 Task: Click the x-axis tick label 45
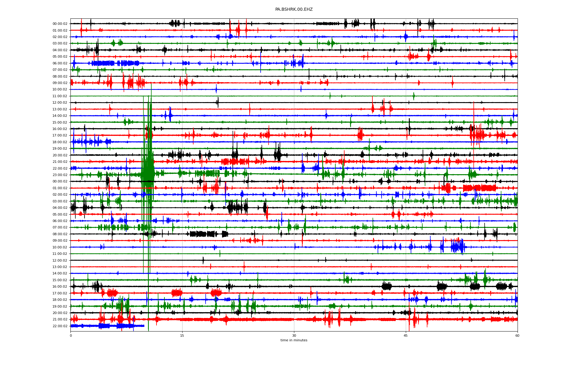[x=406, y=335]
